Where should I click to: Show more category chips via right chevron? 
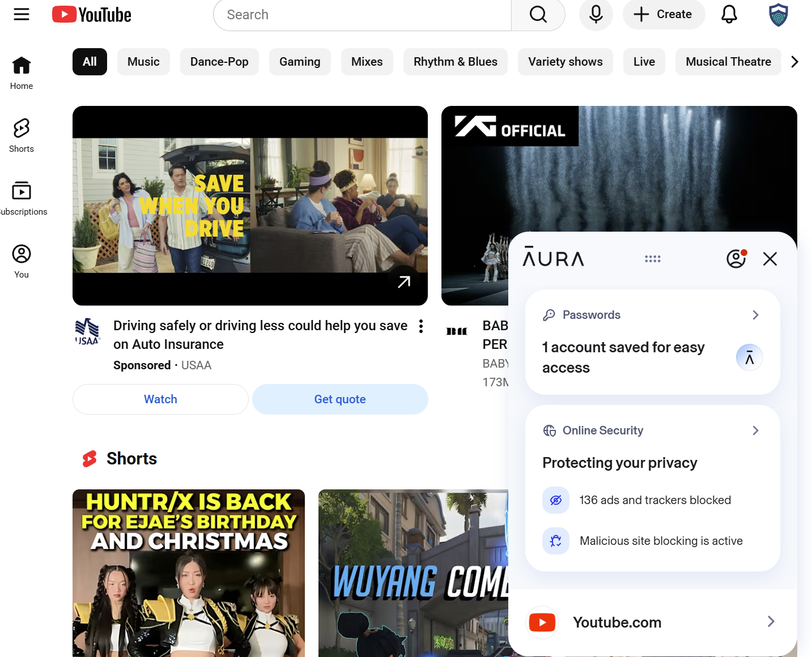point(794,62)
